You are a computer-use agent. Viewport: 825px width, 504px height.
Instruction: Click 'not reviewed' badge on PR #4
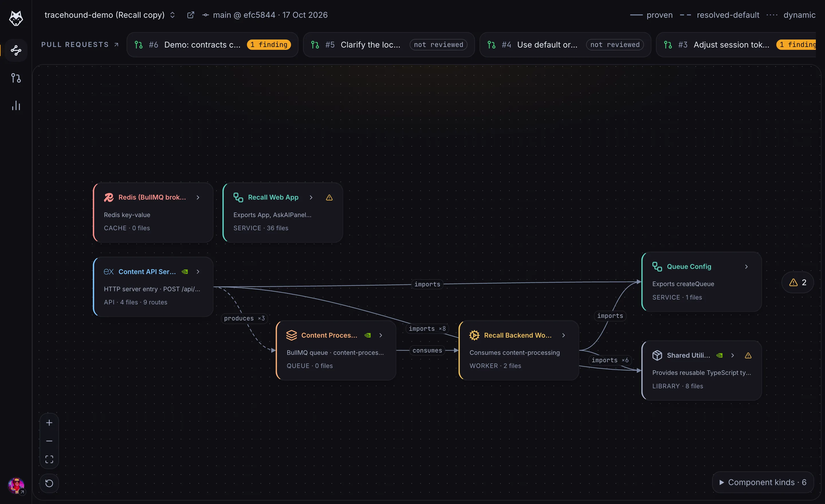(615, 44)
